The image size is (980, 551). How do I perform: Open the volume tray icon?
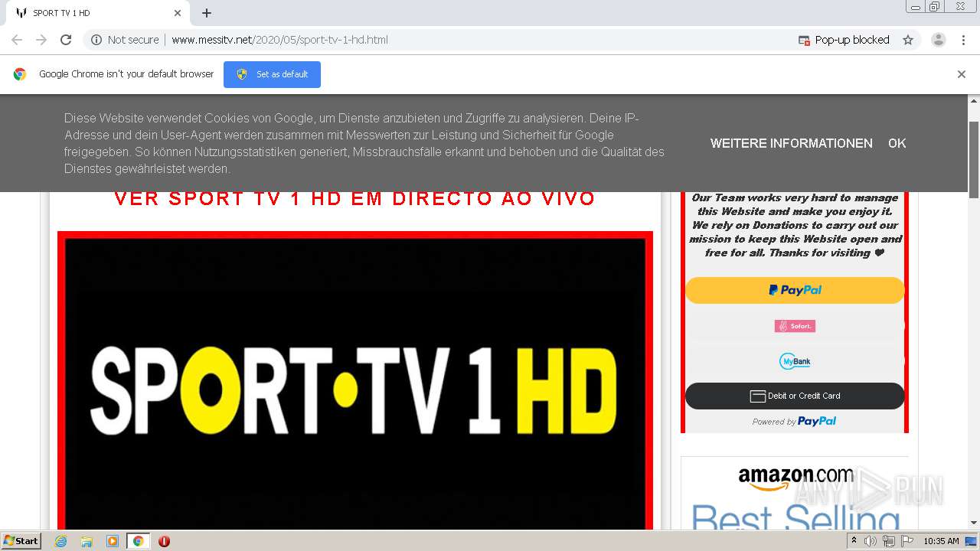point(871,541)
